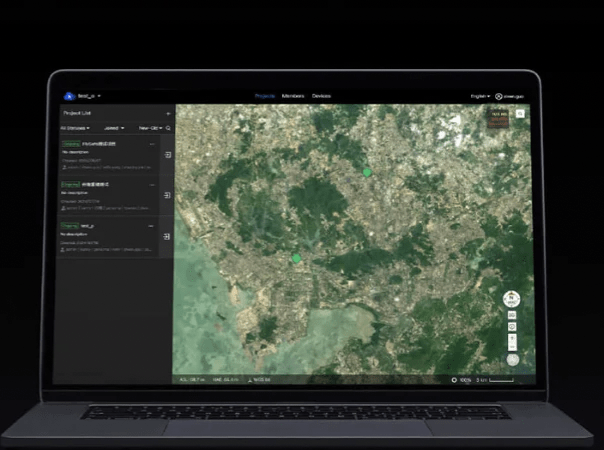Zoom out the map with minus
The height and width of the screenshot is (450, 604).
(x=512, y=347)
